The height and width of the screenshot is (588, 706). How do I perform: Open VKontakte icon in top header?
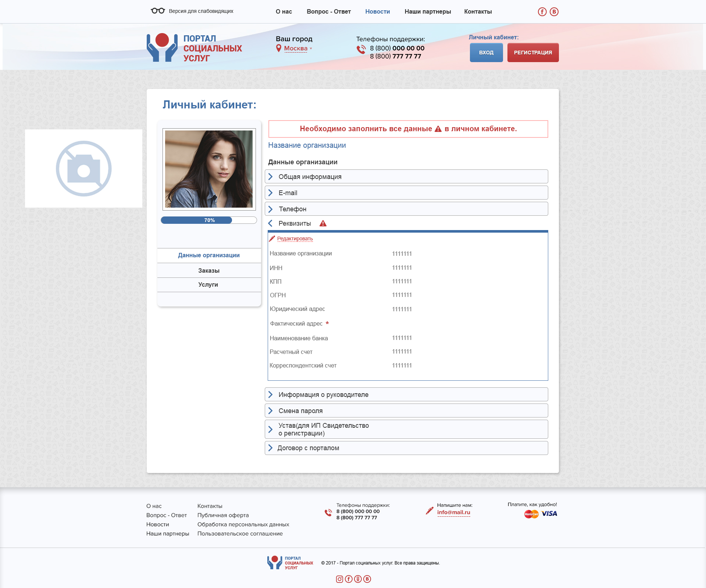[x=554, y=12]
